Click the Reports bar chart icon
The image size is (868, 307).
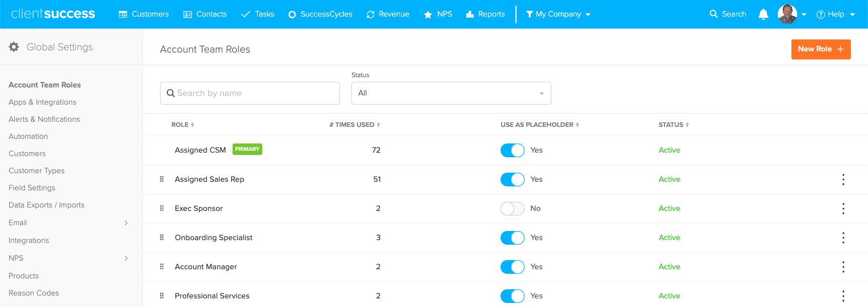tap(470, 14)
